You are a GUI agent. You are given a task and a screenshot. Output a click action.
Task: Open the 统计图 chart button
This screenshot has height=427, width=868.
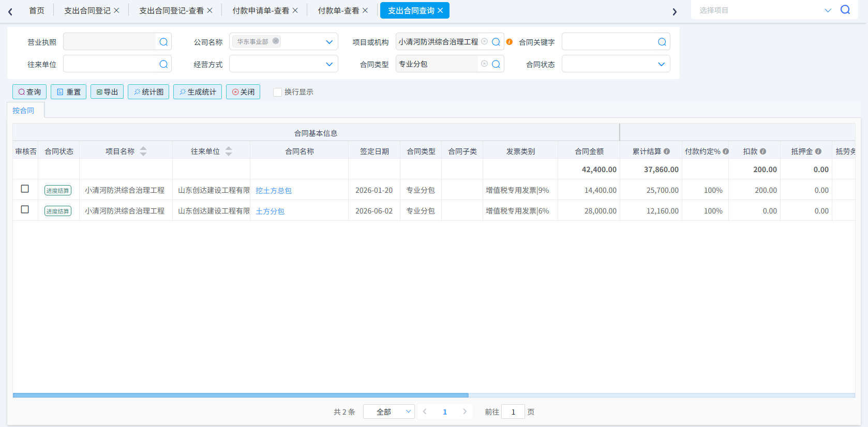[148, 91]
